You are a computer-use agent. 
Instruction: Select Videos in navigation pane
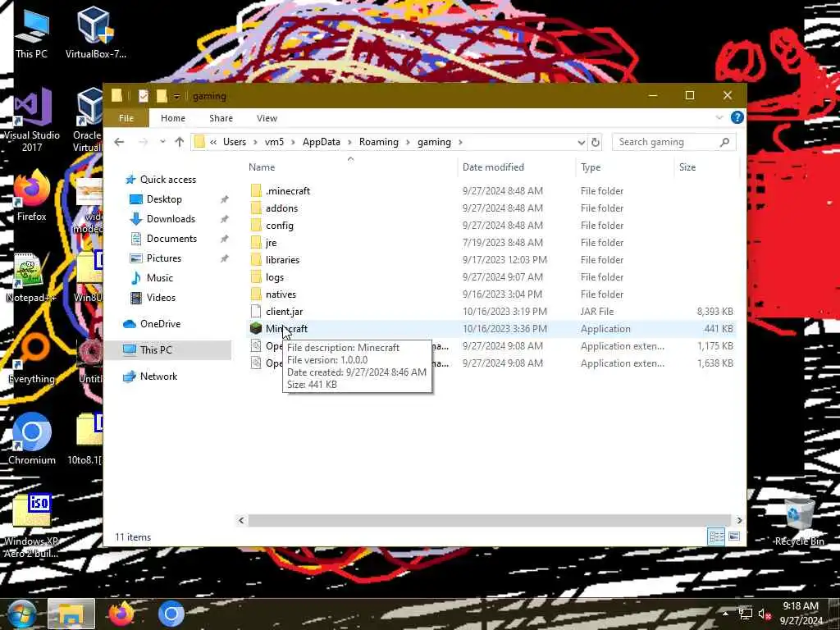click(161, 298)
